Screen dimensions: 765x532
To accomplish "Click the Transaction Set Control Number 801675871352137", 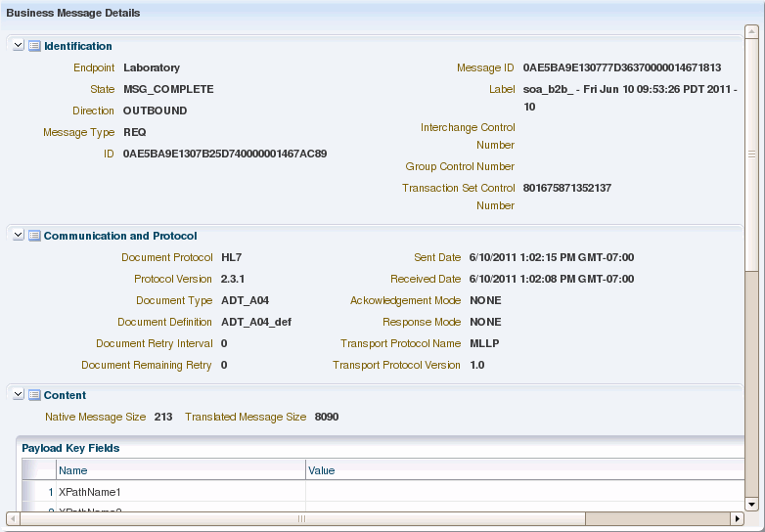I will 567,188.
